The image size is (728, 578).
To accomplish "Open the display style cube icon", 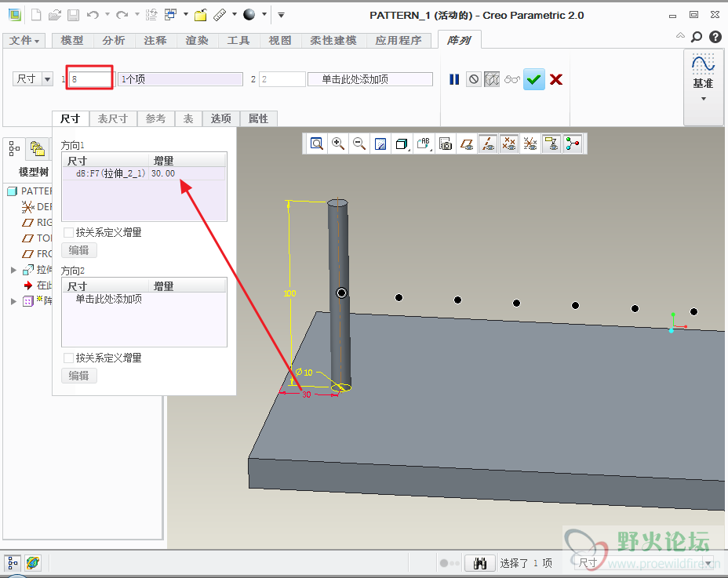I will point(401,144).
